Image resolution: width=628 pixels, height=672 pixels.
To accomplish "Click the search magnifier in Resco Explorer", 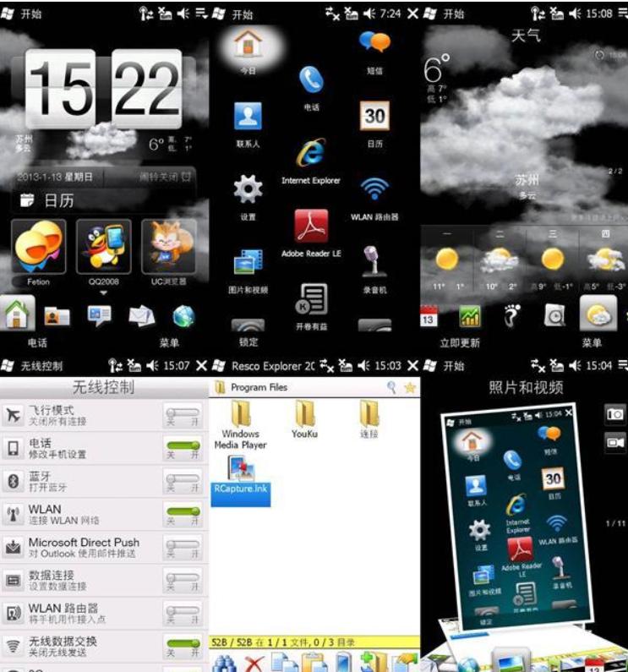I will point(391,387).
